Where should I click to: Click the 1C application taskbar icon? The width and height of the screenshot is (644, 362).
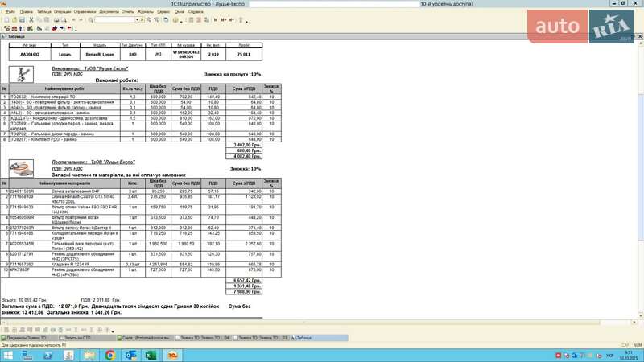pyautogui.click(x=171, y=355)
